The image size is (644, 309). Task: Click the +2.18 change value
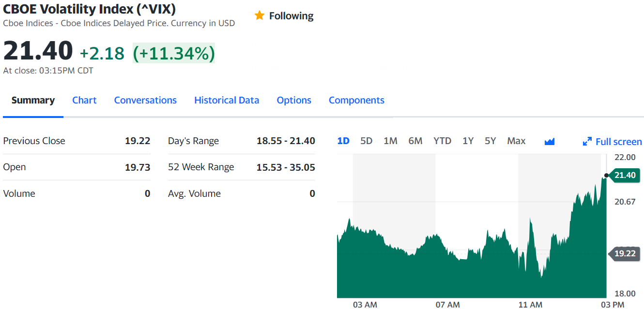(x=102, y=53)
